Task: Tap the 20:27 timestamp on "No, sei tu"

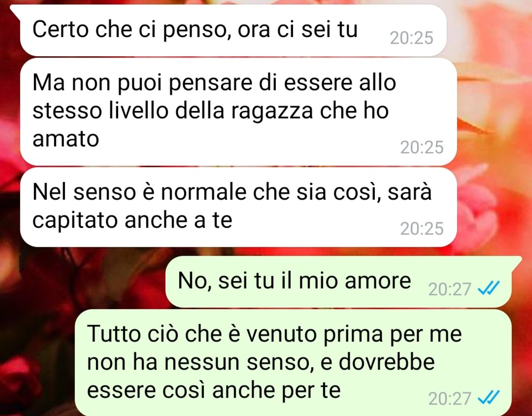Action: pos(450,289)
